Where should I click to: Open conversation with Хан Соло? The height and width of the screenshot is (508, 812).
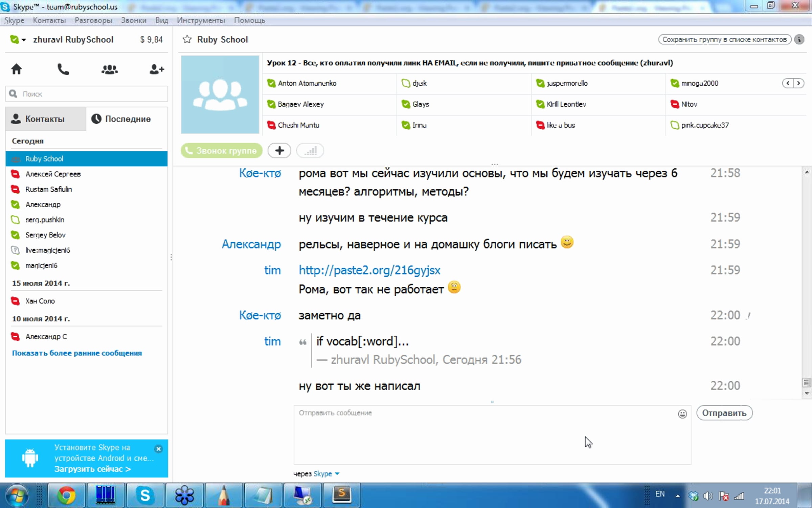click(87, 301)
